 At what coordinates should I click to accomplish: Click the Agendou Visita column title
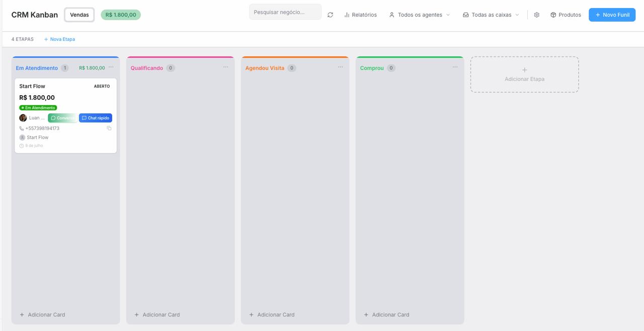tap(265, 68)
